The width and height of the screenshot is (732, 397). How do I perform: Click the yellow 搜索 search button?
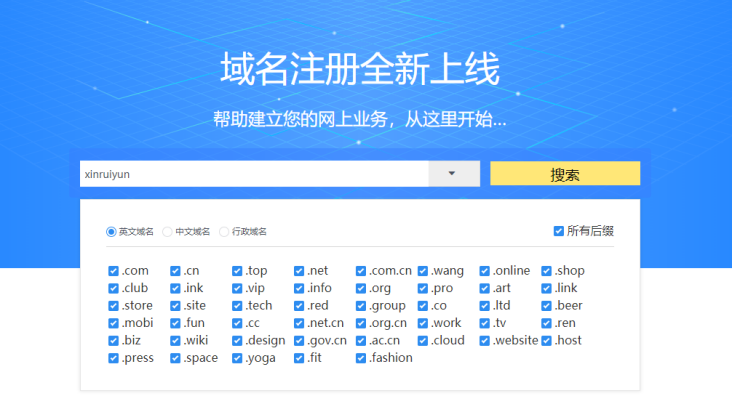point(565,174)
